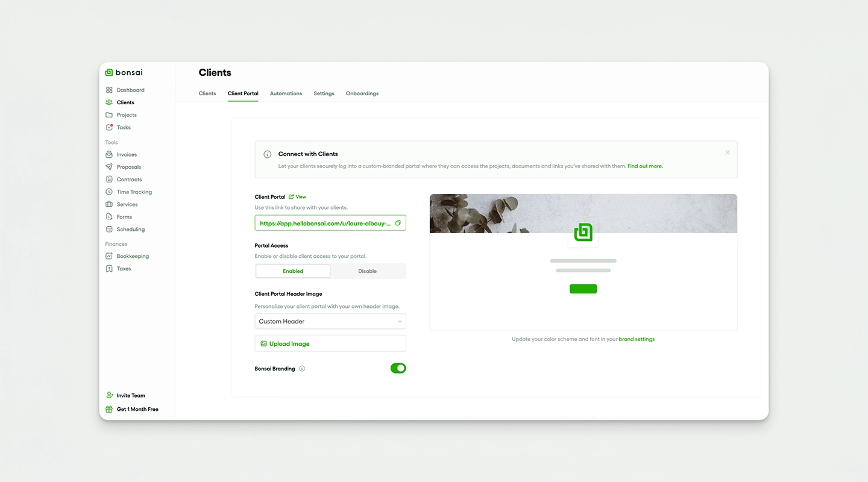
Task: Click the Invoices icon in Tools
Action: click(109, 155)
